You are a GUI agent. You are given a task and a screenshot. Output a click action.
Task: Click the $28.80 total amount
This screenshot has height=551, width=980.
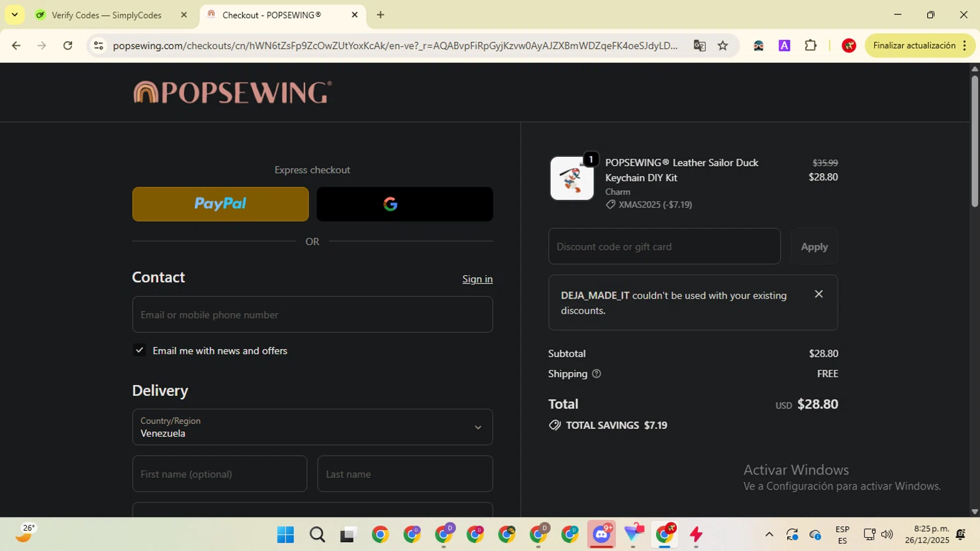point(817,404)
